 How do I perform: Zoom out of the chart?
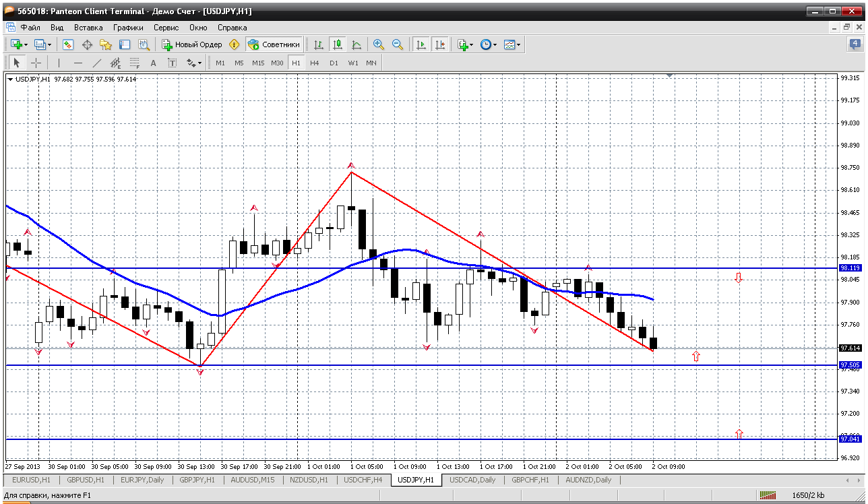coord(398,44)
